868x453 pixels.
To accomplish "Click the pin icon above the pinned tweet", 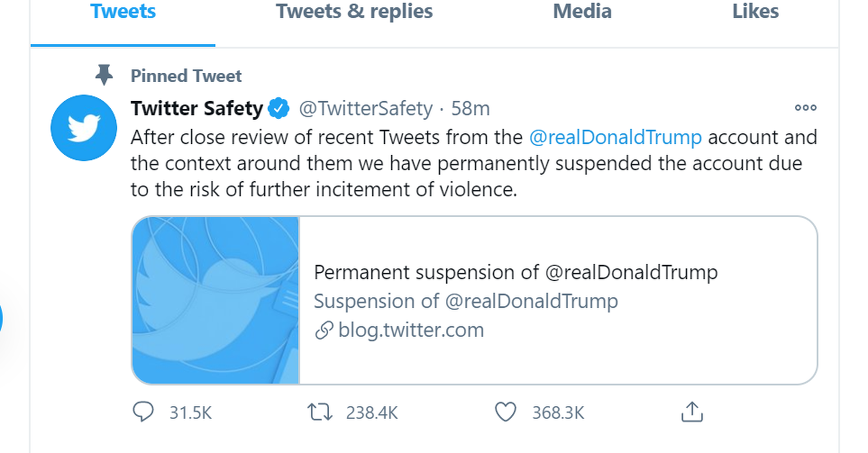I will click(105, 75).
